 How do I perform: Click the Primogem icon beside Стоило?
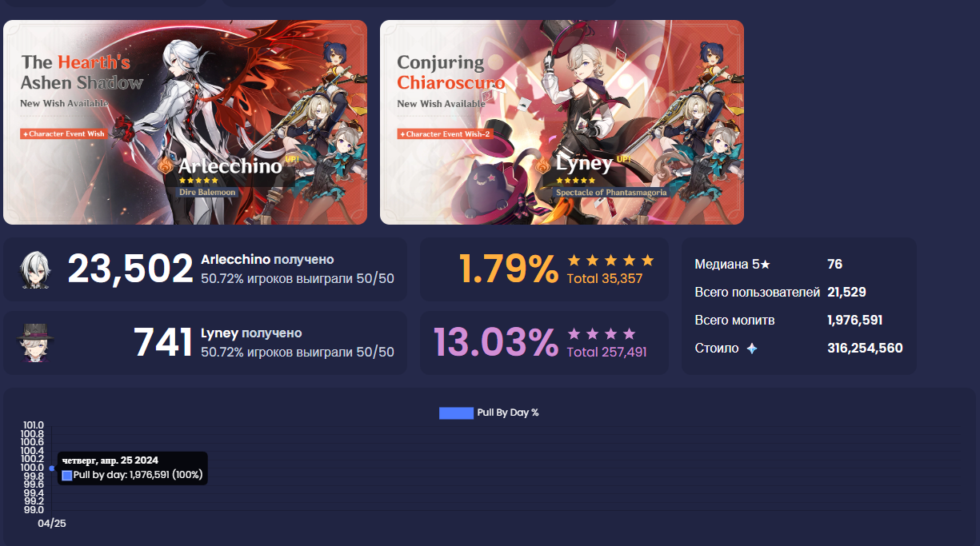pyautogui.click(x=751, y=349)
